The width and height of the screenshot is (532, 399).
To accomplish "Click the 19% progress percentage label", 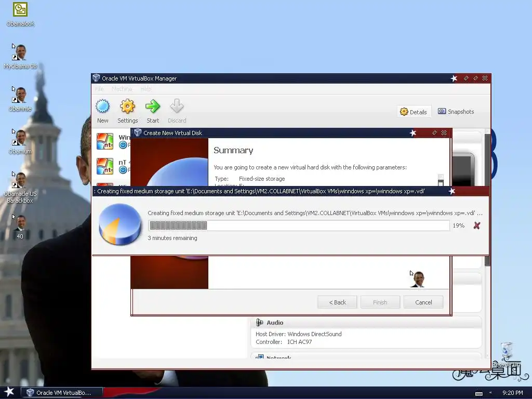I will tap(458, 225).
